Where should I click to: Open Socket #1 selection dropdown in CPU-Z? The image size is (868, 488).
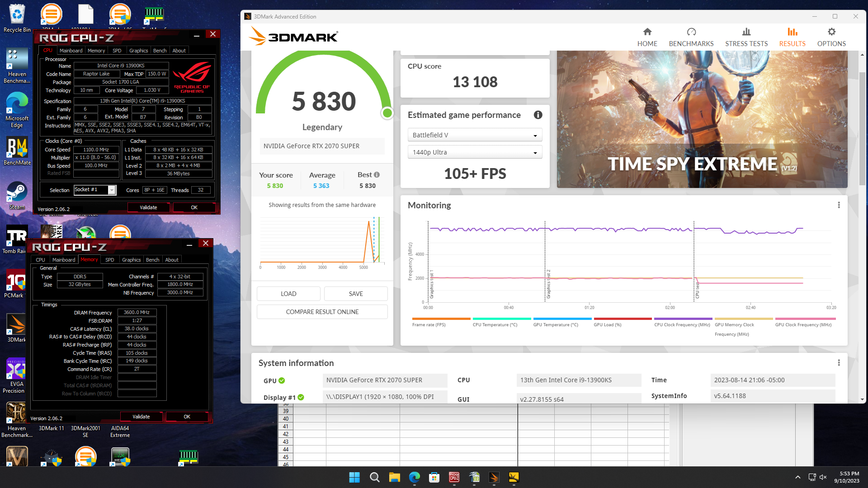pos(95,190)
